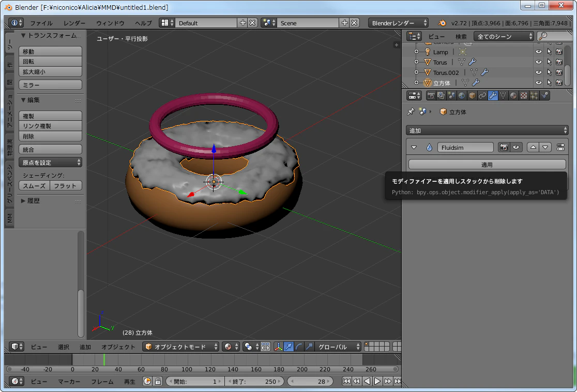Open the Particles properties tab (sparkle icon)
577x392 pixels.
coord(534,96)
